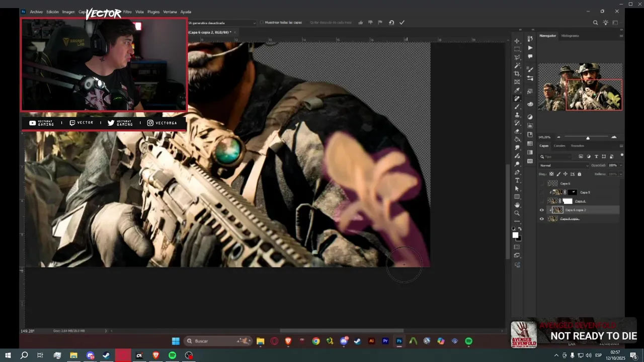Open the Capas panel options menu
The width and height of the screenshot is (644, 362).
pyautogui.click(x=621, y=146)
